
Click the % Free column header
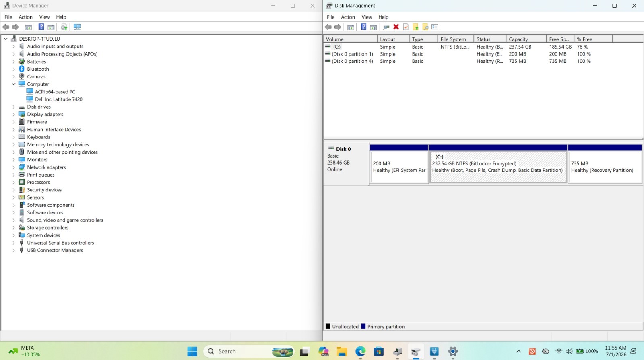click(x=593, y=39)
